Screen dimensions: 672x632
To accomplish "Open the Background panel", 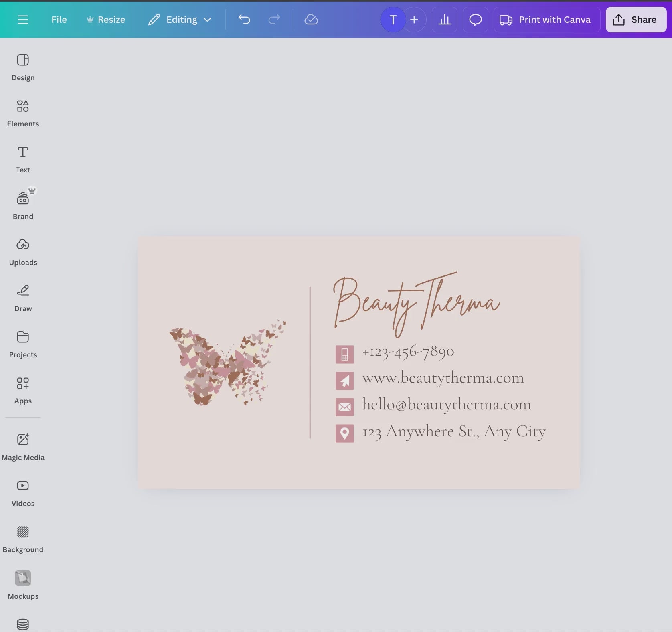I will [22, 537].
